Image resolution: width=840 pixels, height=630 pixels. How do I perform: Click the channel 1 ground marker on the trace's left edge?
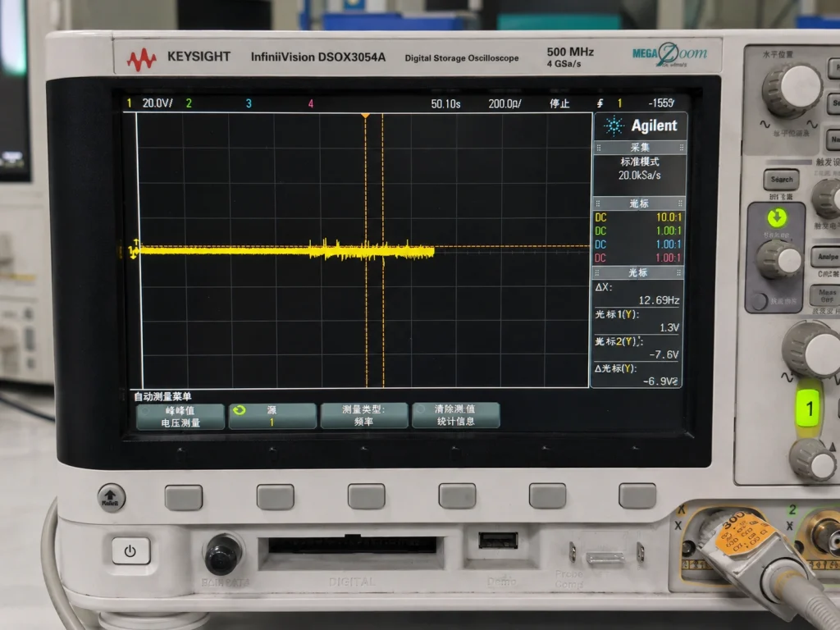coord(134,249)
